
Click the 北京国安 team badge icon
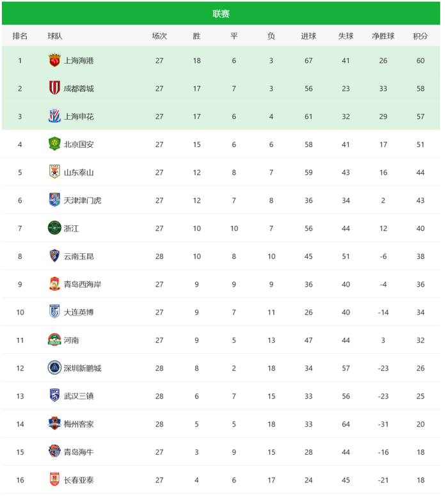[54, 145]
